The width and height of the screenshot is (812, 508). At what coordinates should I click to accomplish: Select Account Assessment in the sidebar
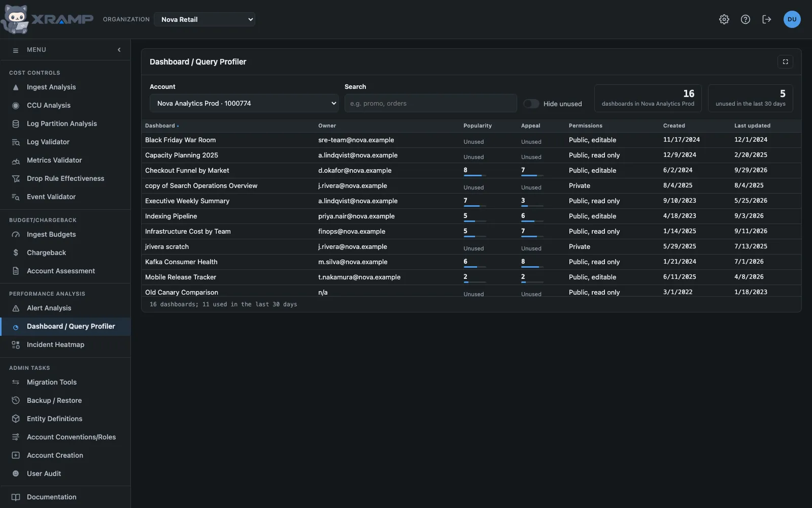pyautogui.click(x=65, y=271)
